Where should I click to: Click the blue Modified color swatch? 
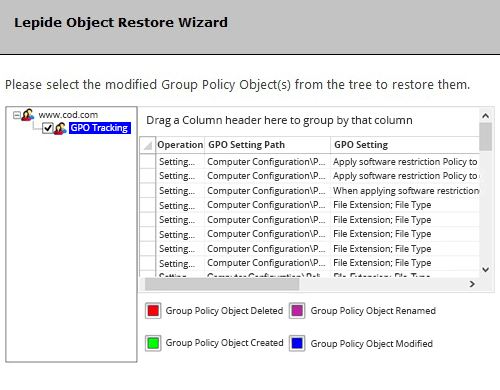pos(297,343)
